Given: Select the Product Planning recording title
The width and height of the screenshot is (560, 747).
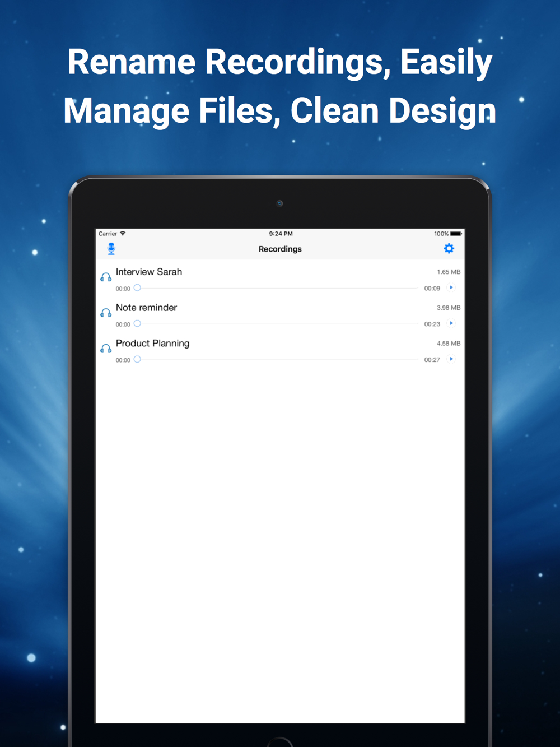Looking at the screenshot, I should 152,344.
